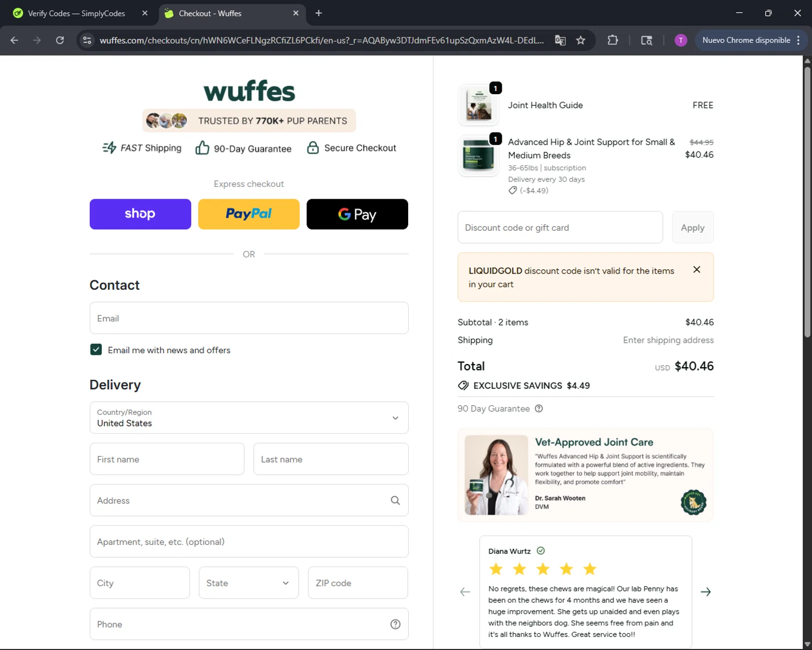Click the address search magnifier icon
812x650 pixels.
pyautogui.click(x=395, y=500)
